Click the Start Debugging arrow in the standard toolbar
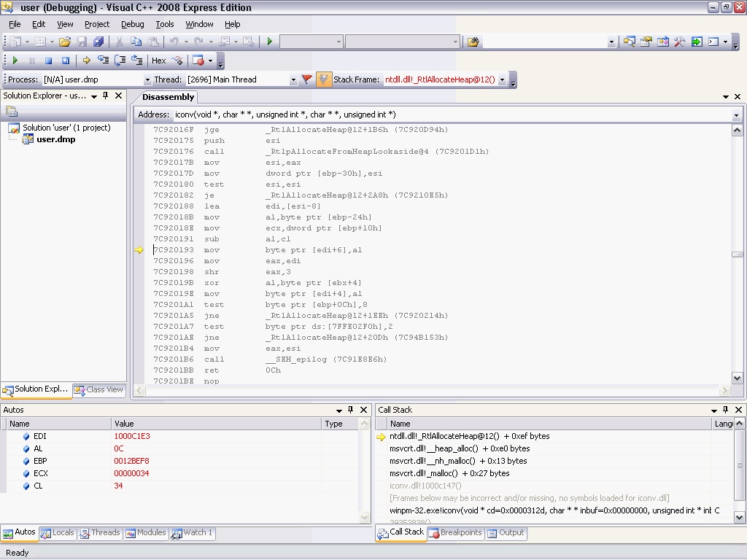This screenshot has width=747, height=560. tap(270, 42)
